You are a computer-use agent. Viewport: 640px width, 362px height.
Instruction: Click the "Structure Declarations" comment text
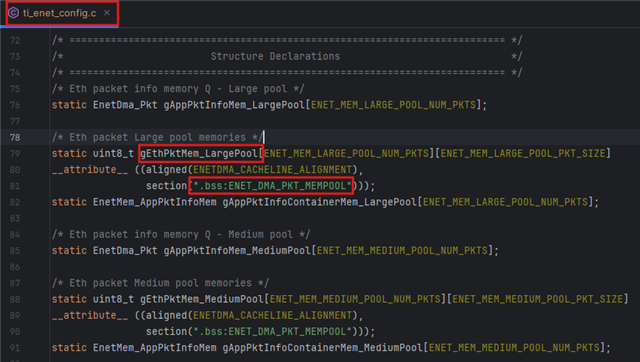click(275, 56)
